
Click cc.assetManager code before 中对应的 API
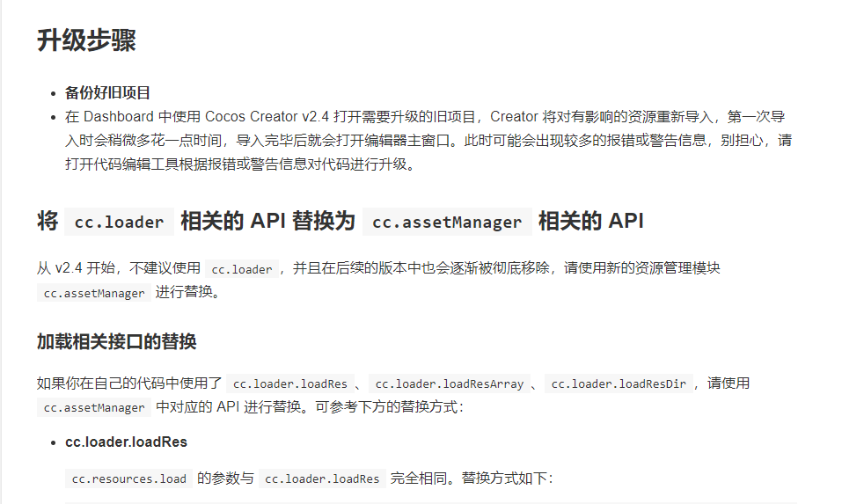[x=94, y=407]
